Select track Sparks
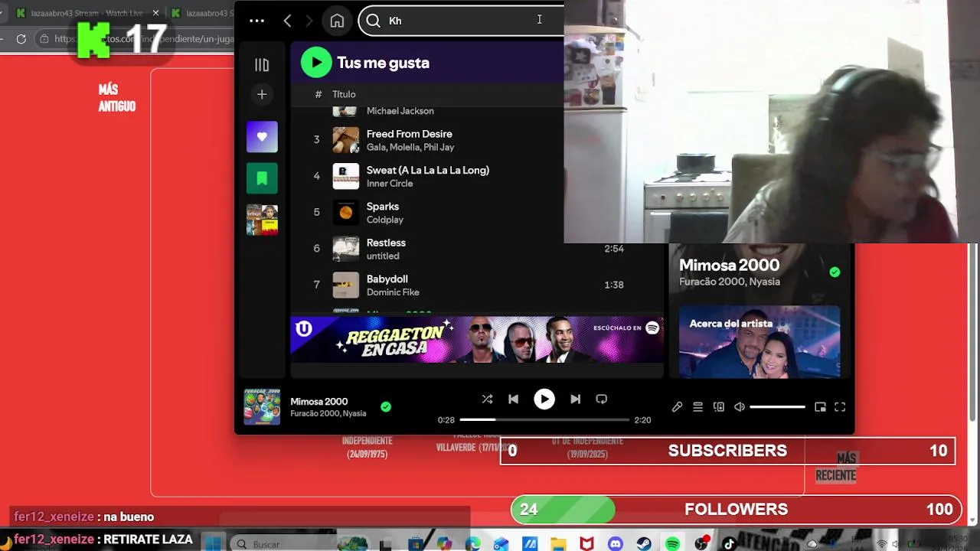 pos(383,207)
